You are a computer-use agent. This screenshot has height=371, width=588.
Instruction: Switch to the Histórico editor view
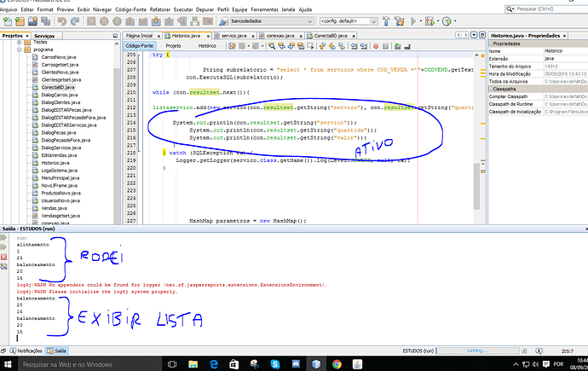point(207,46)
